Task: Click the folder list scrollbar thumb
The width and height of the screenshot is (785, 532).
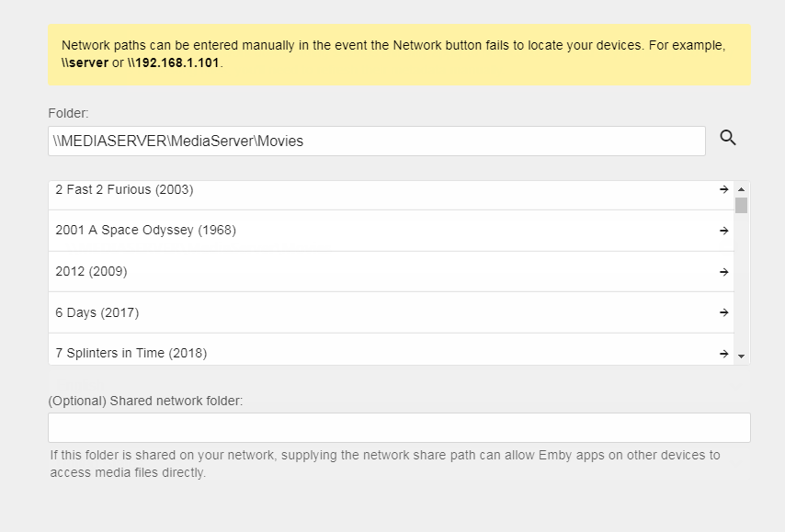Action: click(741, 205)
